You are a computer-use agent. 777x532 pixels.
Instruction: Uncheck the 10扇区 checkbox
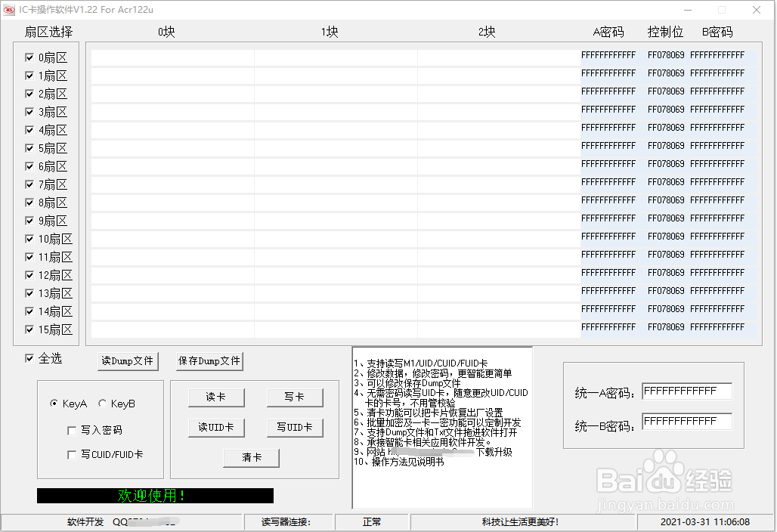29,239
